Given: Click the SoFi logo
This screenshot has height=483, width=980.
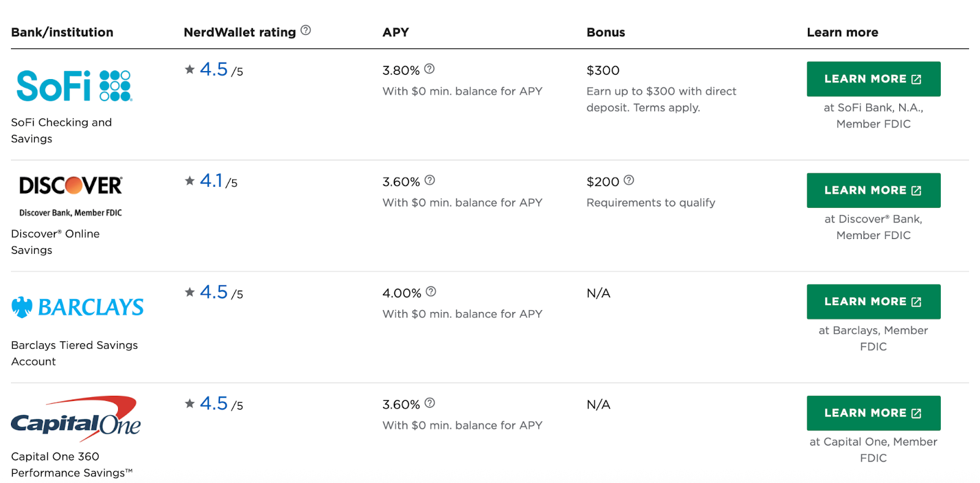Looking at the screenshot, I should click(74, 86).
